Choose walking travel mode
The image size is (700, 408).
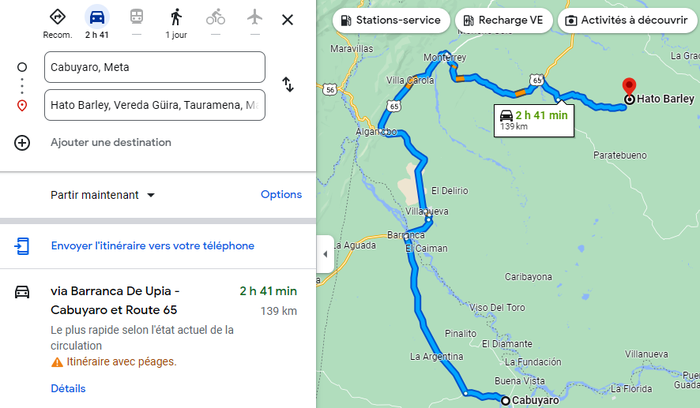coord(176,17)
